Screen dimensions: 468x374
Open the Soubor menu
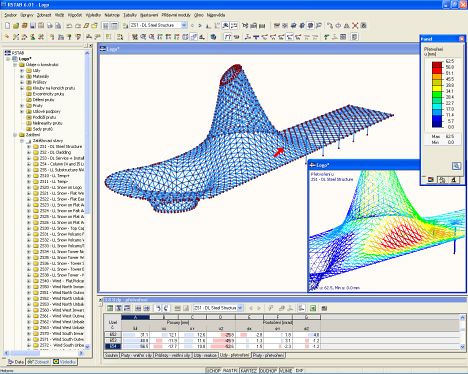pos(10,15)
